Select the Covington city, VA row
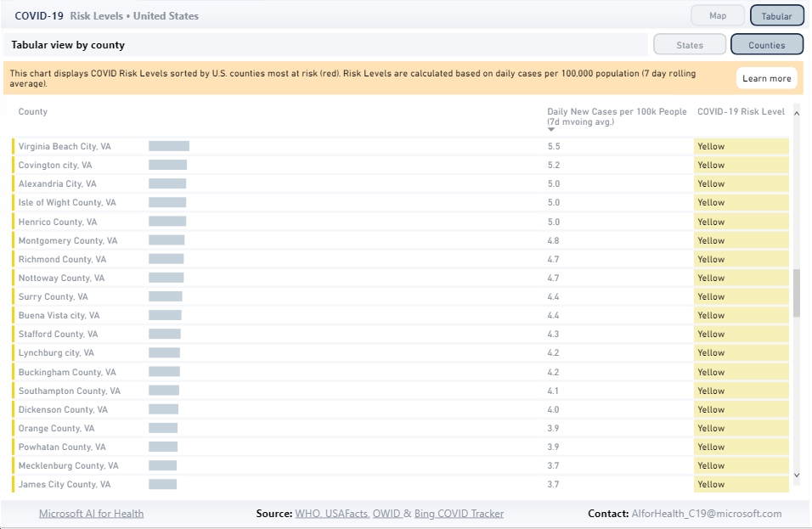The height and width of the screenshot is (529, 812). (x=400, y=165)
